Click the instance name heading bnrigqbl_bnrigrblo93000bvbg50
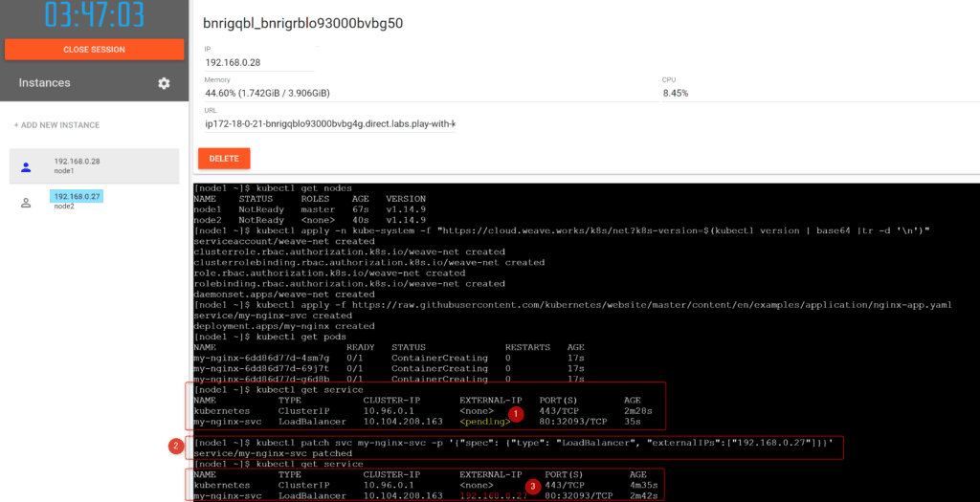 [x=303, y=23]
